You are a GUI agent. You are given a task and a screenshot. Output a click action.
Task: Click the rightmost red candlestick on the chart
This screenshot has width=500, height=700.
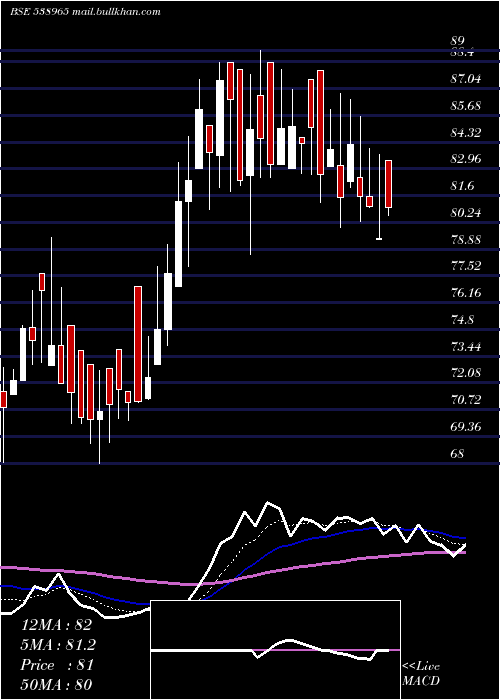click(389, 184)
